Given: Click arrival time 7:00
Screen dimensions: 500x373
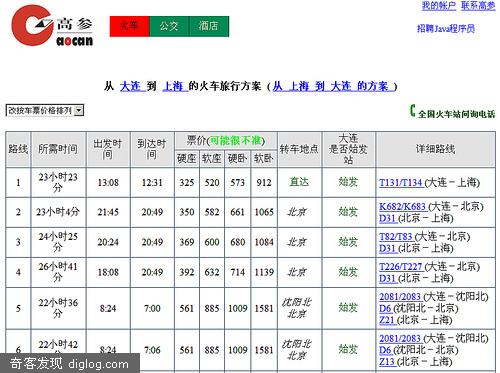Looking at the screenshot, I should tap(152, 309).
